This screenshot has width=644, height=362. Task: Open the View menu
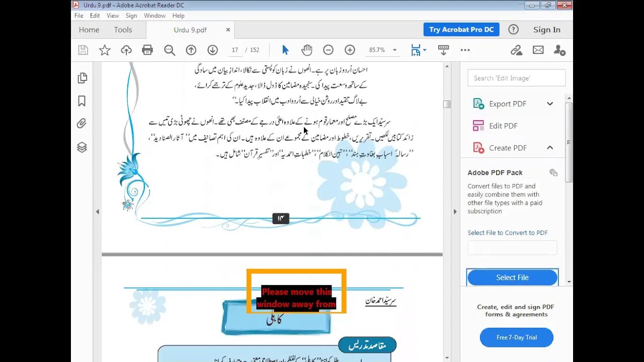coord(113,16)
